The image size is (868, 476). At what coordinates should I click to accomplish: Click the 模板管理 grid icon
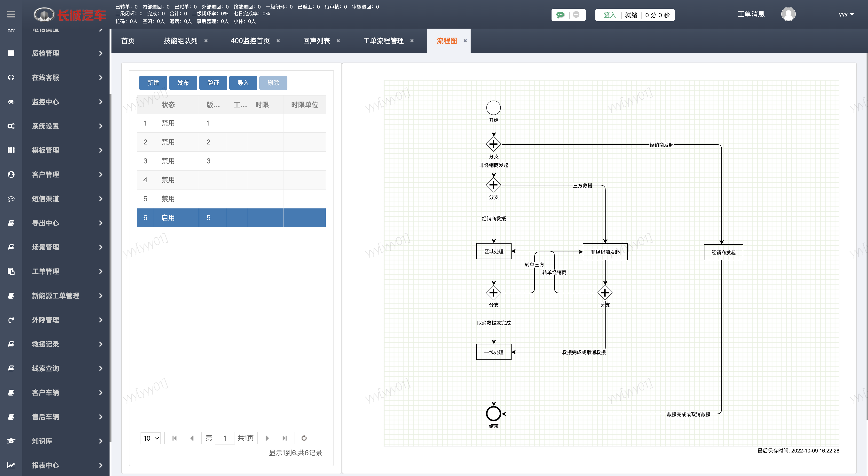11,150
